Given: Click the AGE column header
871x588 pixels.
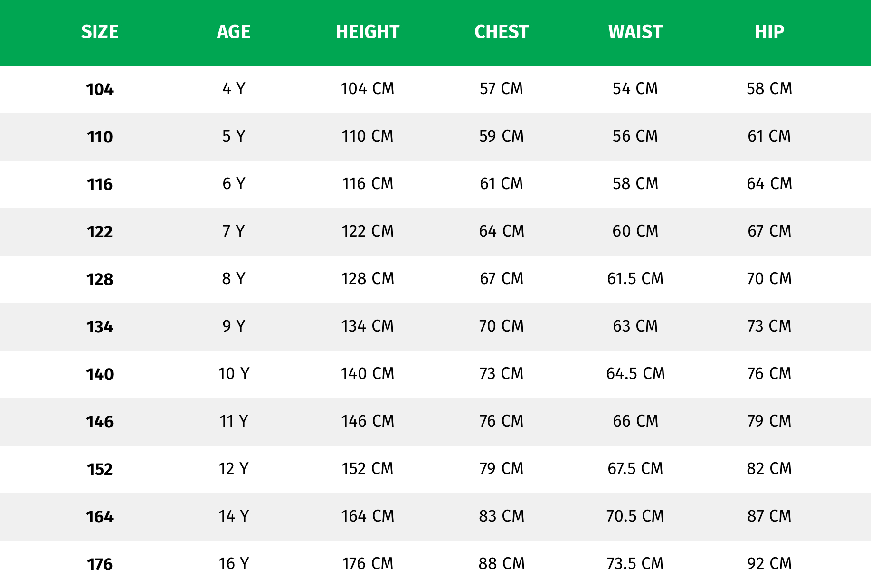Looking at the screenshot, I should click(234, 32).
